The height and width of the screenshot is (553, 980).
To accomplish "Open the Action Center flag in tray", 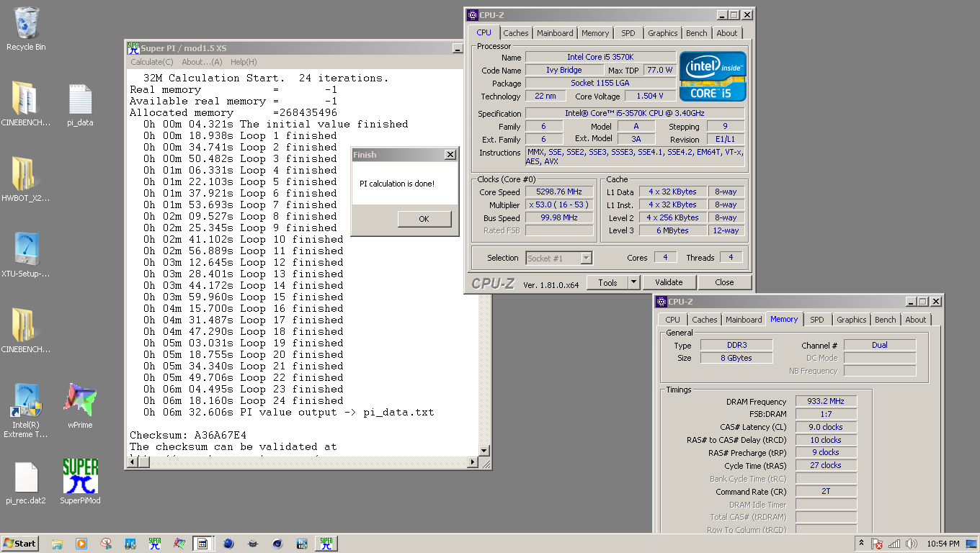I will coord(877,544).
